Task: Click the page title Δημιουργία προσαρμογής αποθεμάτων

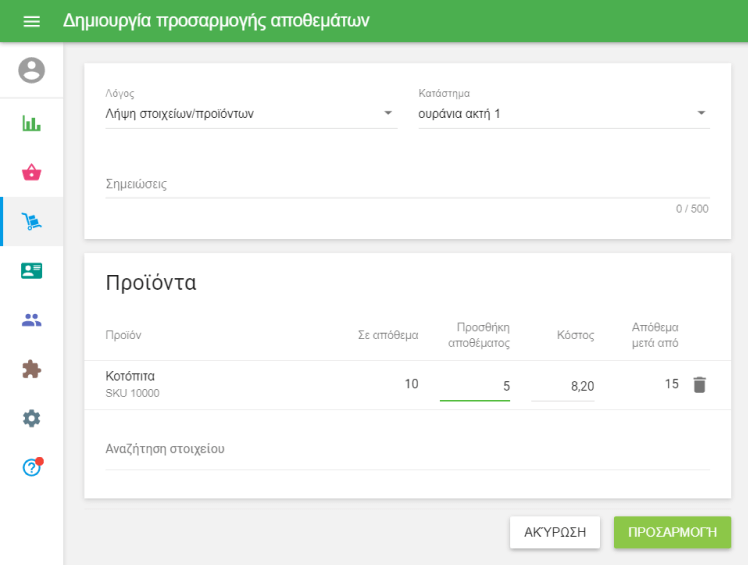Action: tap(216, 21)
